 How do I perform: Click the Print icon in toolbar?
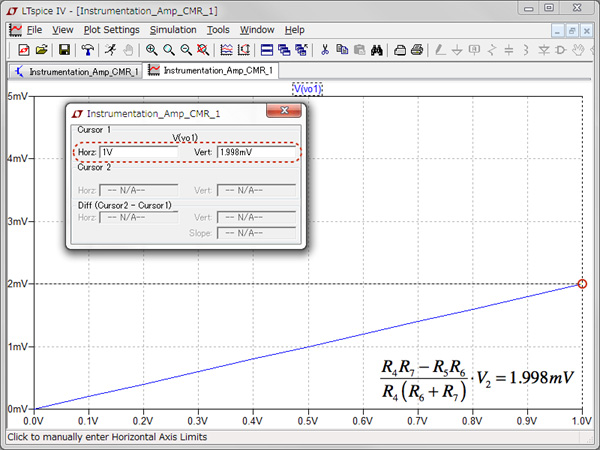coord(417,49)
